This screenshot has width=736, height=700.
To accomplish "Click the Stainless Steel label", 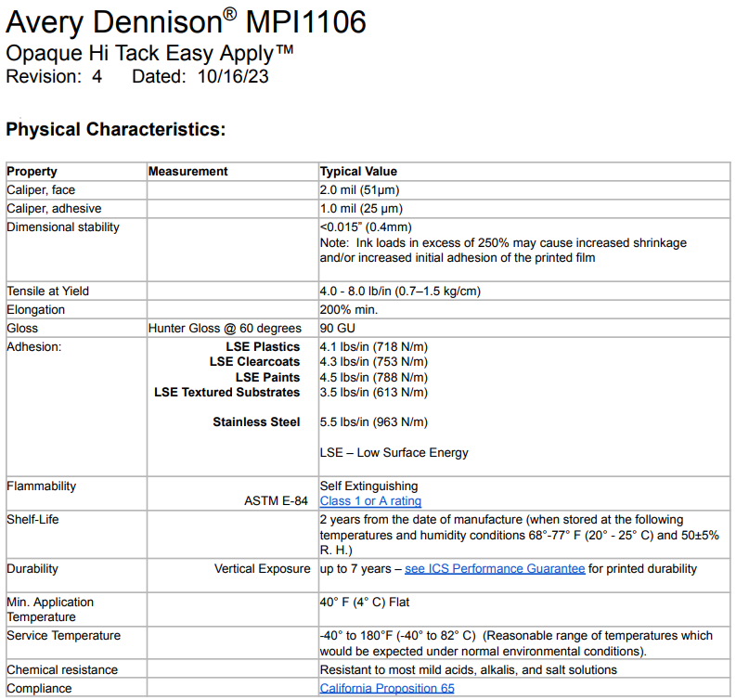I will 256,422.
